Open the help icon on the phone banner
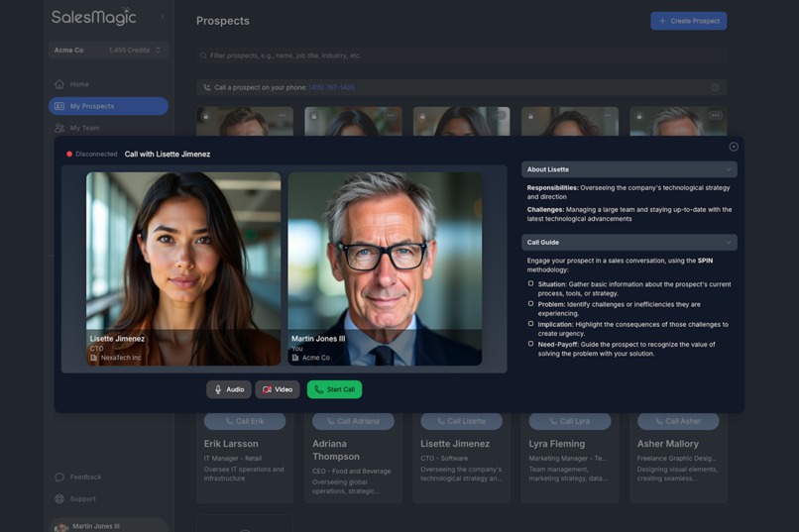Viewport: 799px width, 532px height. click(715, 87)
